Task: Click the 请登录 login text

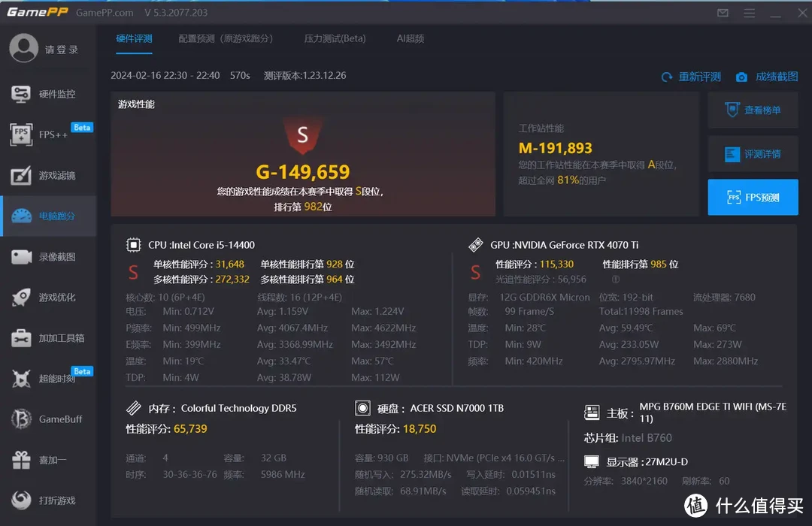Action: (x=62, y=50)
